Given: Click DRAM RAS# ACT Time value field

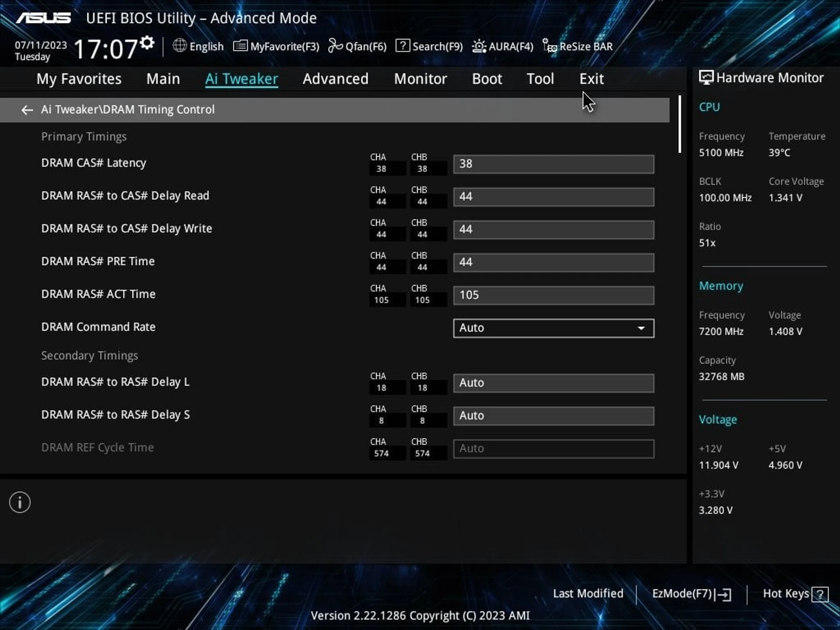Looking at the screenshot, I should tap(553, 295).
